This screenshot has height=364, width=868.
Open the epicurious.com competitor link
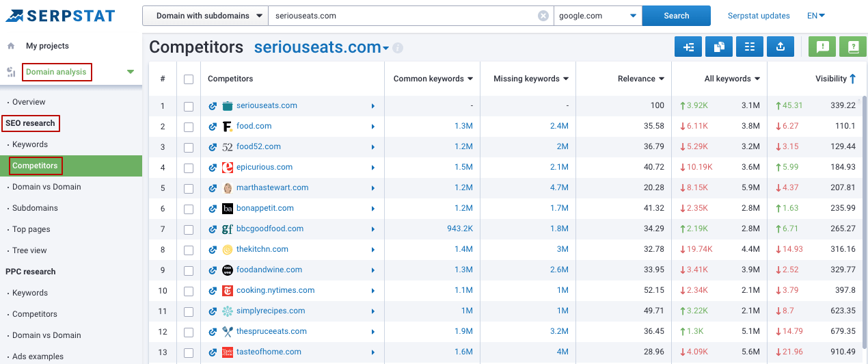pos(265,167)
